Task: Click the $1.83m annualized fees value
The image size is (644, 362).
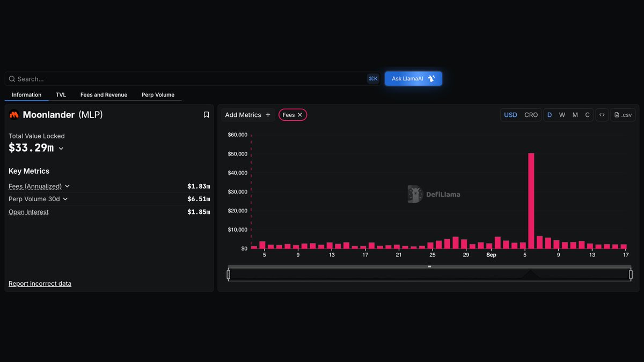Action: click(x=199, y=186)
